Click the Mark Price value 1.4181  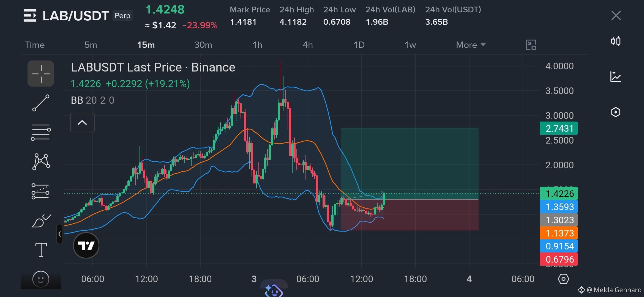pyautogui.click(x=243, y=22)
